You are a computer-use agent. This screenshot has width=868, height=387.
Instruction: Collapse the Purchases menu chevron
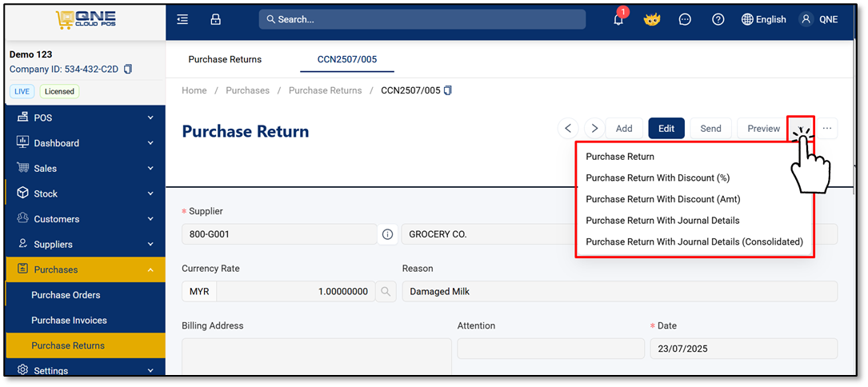(x=150, y=269)
